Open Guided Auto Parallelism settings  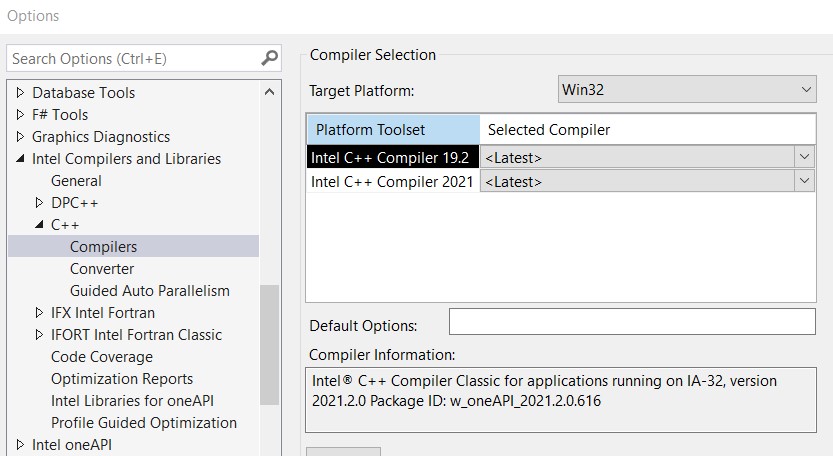click(x=149, y=291)
